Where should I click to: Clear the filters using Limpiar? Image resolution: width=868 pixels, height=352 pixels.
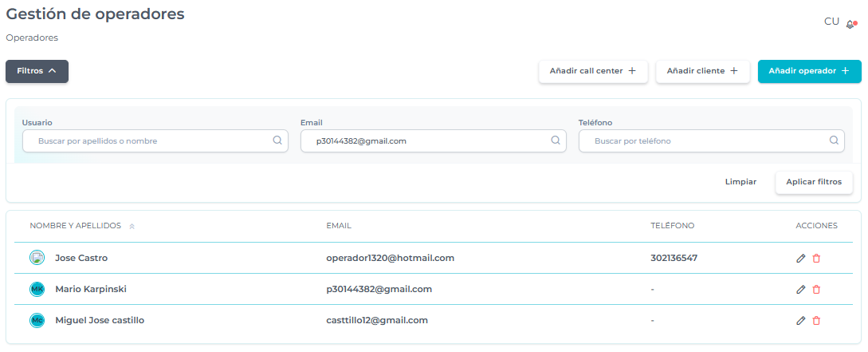pyautogui.click(x=740, y=182)
